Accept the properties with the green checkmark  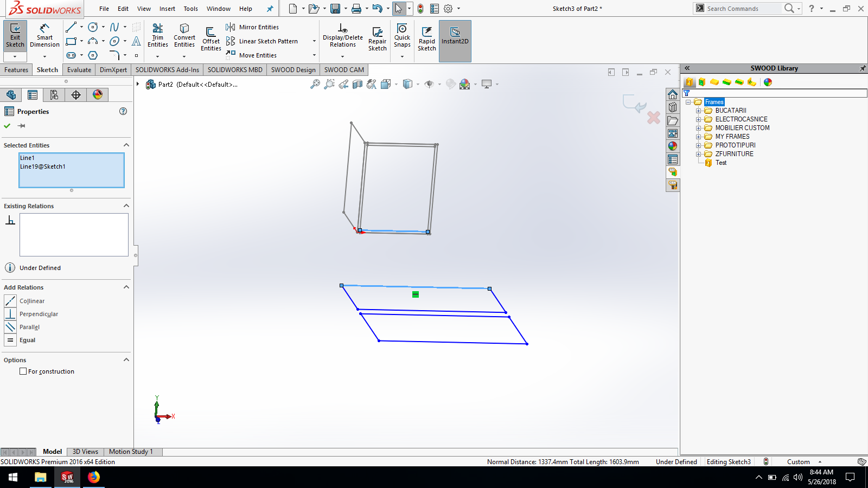pyautogui.click(x=7, y=126)
